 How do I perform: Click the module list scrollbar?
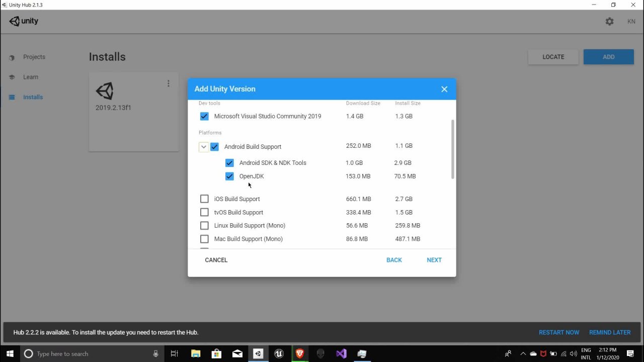pyautogui.click(x=453, y=149)
